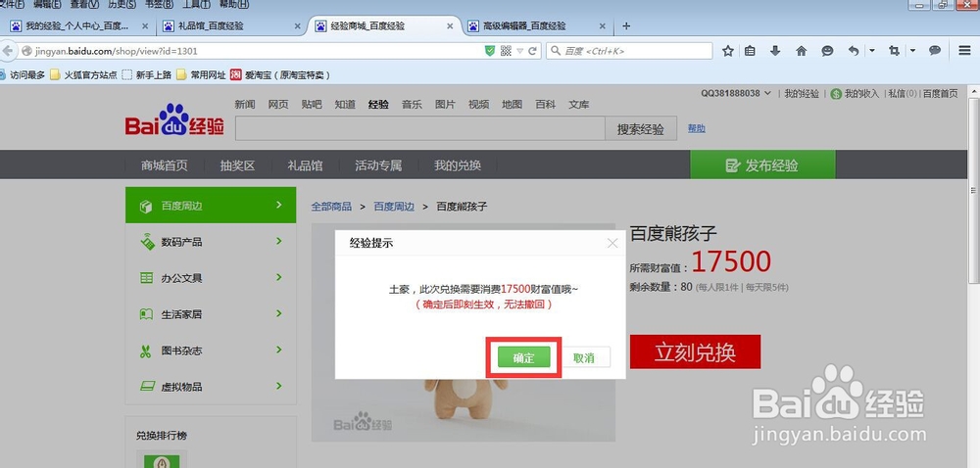980x468 pixels.
Task: Click the table icon beside 办公文具
Action: click(x=146, y=278)
